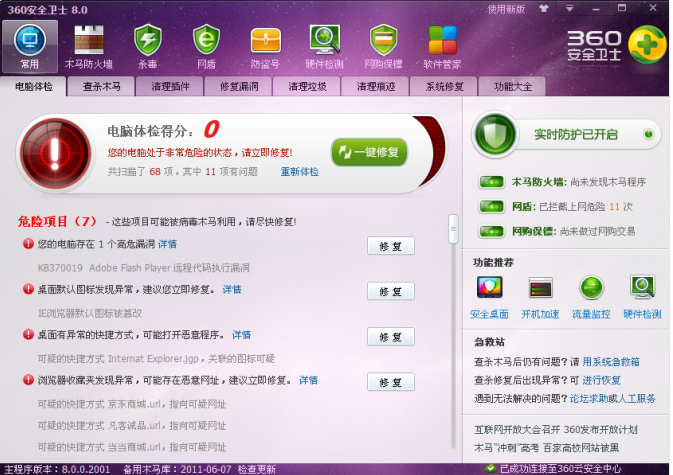
Task: Open the 流量监控 green globe icon
Action: 591,287
